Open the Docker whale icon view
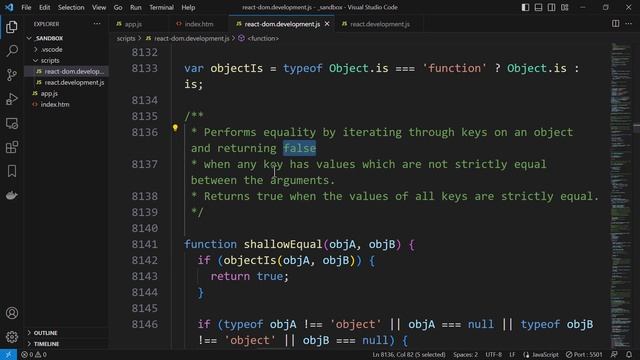640x360 pixels. tap(12, 195)
